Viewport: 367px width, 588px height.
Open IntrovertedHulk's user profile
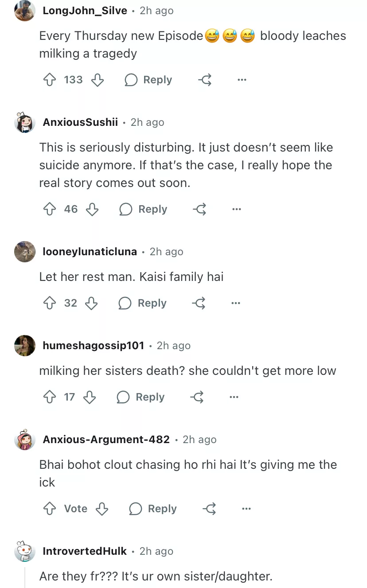[x=85, y=551]
